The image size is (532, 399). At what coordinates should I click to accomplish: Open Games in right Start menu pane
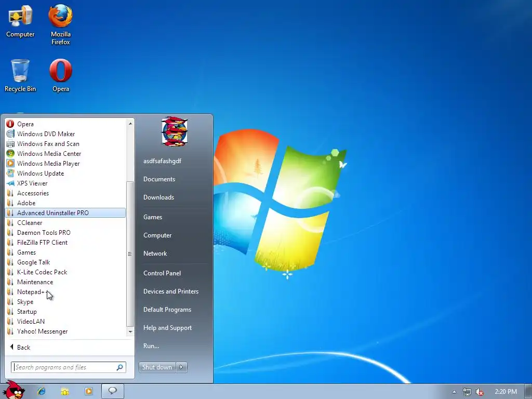(153, 217)
